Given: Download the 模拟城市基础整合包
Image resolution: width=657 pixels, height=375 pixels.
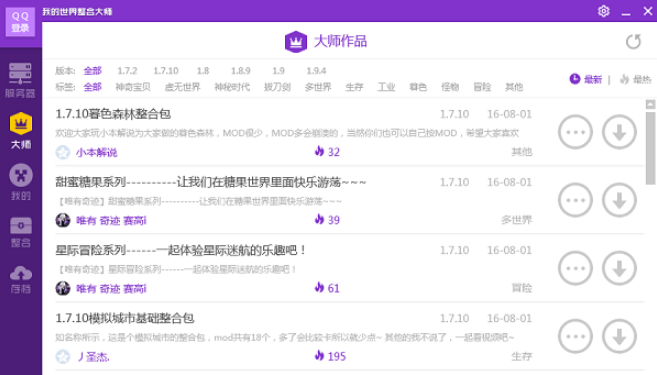Looking at the screenshot, I should tap(619, 336).
